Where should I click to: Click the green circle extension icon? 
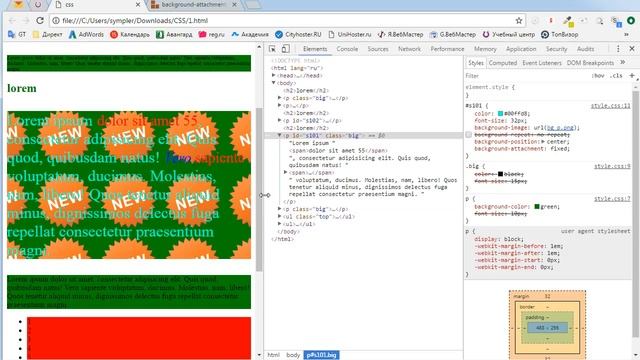click(x=631, y=20)
